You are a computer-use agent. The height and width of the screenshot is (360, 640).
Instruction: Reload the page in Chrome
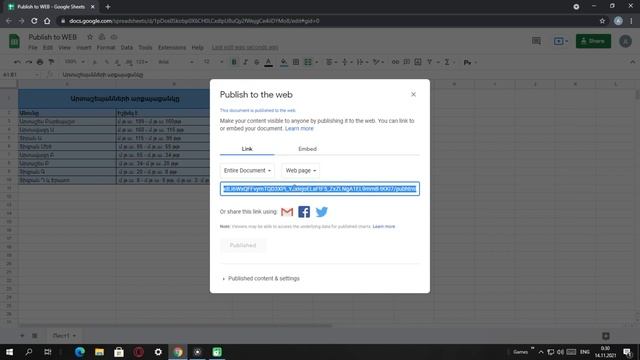[34, 21]
